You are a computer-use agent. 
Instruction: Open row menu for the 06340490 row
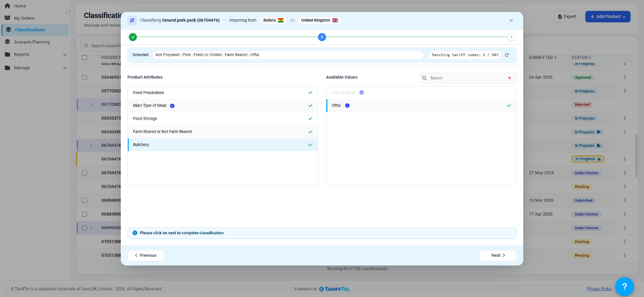point(624,132)
